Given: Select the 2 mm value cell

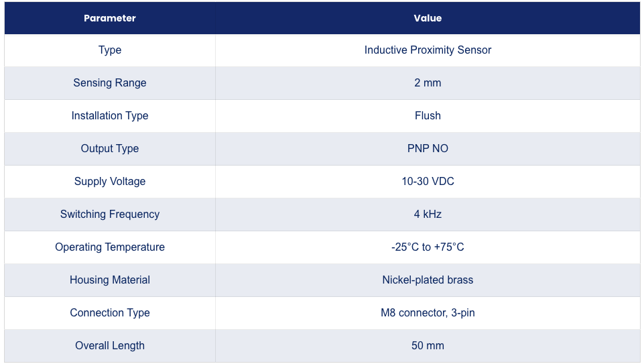Looking at the screenshot, I should tap(428, 83).
